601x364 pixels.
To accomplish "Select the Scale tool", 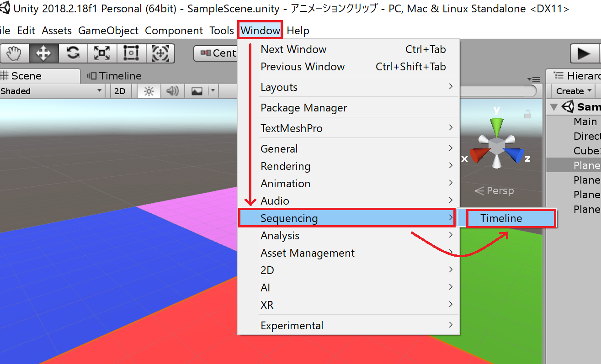I will [x=102, y=53].
